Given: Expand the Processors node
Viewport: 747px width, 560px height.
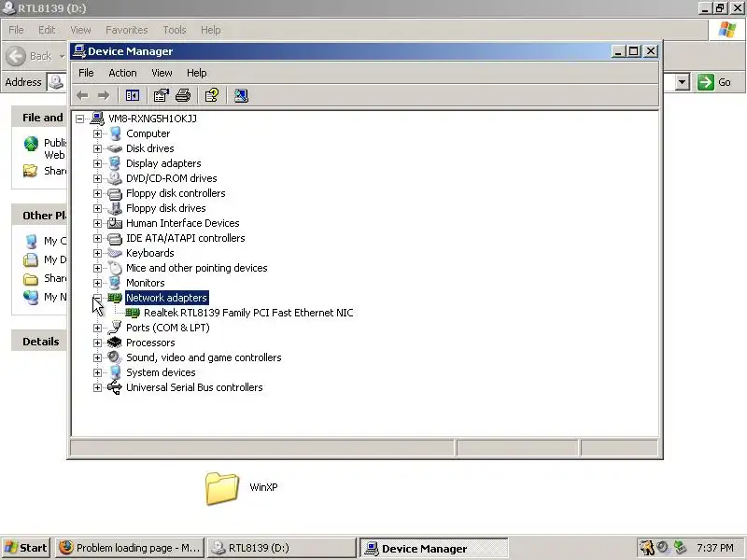Looking at the screenshot, I should (x=97, y=343).
